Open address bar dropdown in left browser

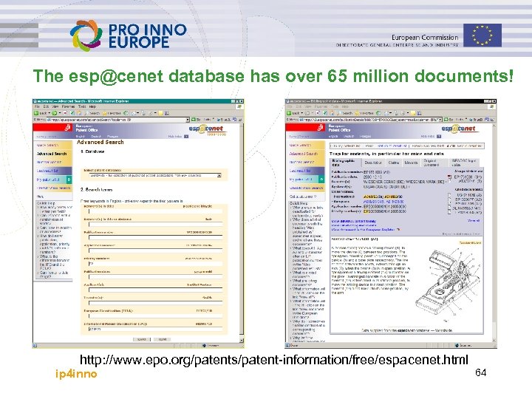coord(188,120)
